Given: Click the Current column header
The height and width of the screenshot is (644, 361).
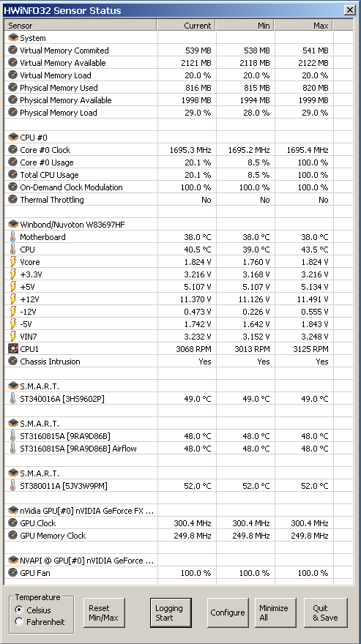Looking at the screenshot, I should (x=186, y=26).
